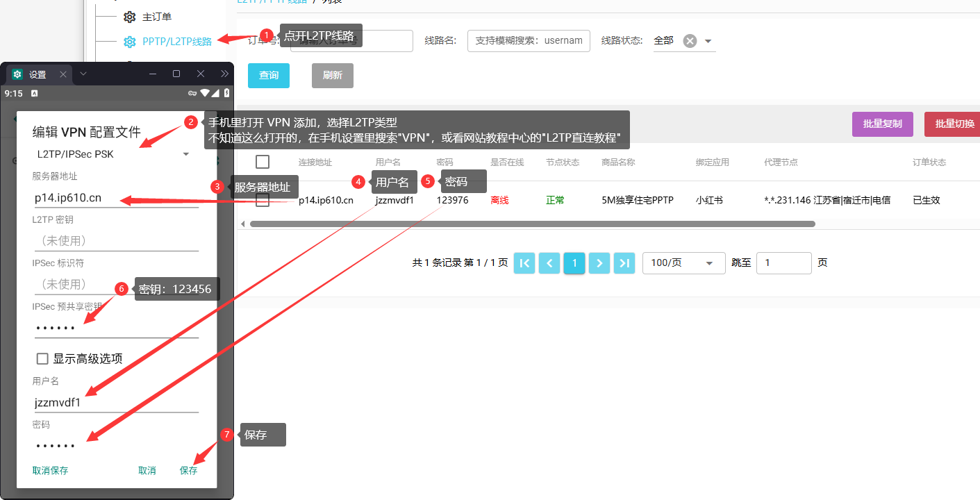
Task: Focus the 跳至 page number field
Action: [x=784, y=262]
